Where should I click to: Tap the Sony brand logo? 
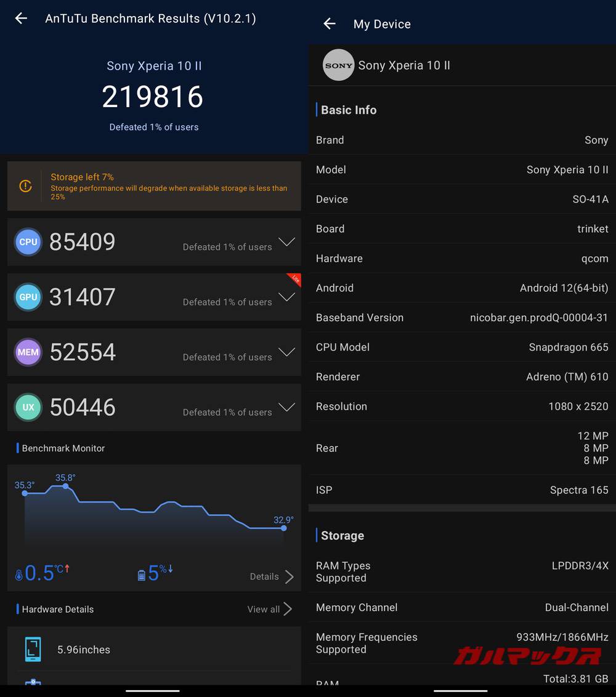339,65
